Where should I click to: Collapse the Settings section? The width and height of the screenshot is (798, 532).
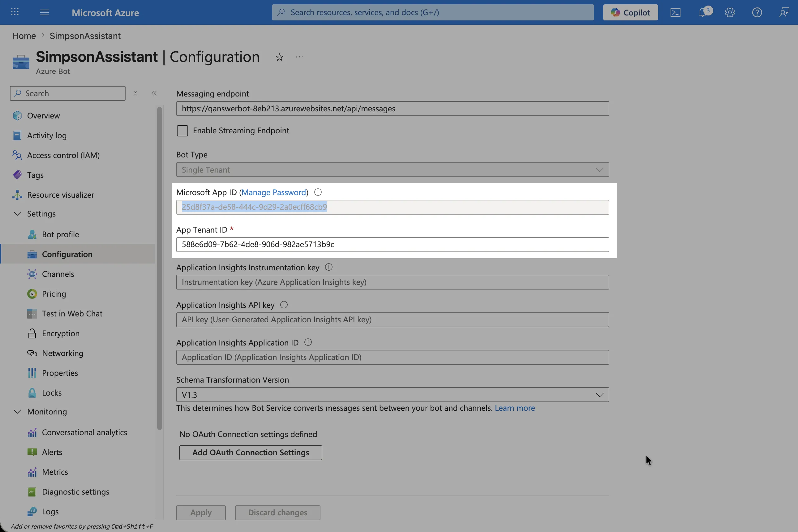tap(17, 214)
